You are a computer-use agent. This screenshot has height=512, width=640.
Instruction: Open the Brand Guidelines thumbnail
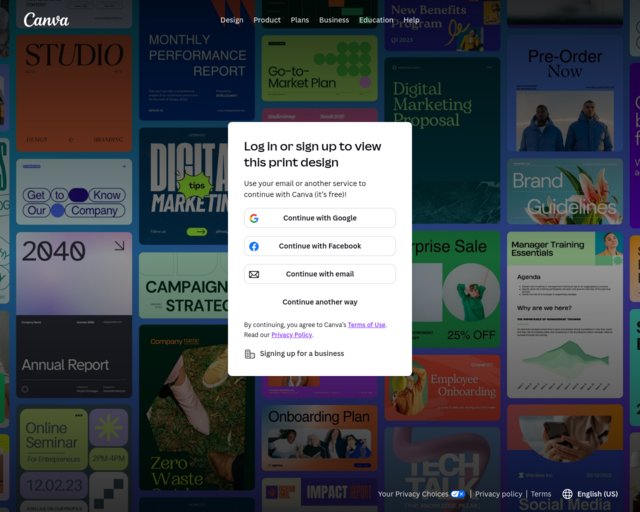coord(565,191)
